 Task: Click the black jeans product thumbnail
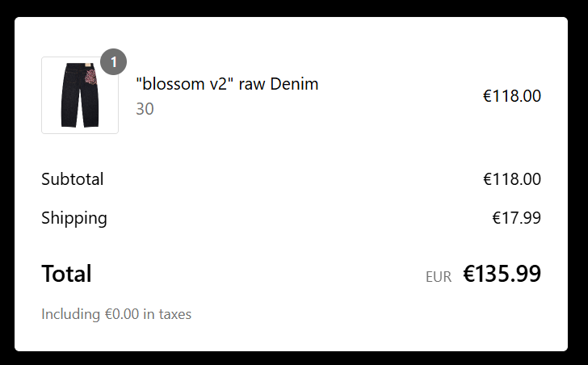point(80,95)
